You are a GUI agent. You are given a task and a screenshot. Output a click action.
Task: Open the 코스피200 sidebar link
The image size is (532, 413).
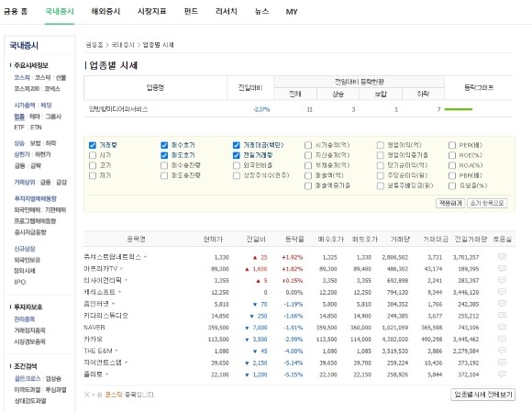pos(27,89)
